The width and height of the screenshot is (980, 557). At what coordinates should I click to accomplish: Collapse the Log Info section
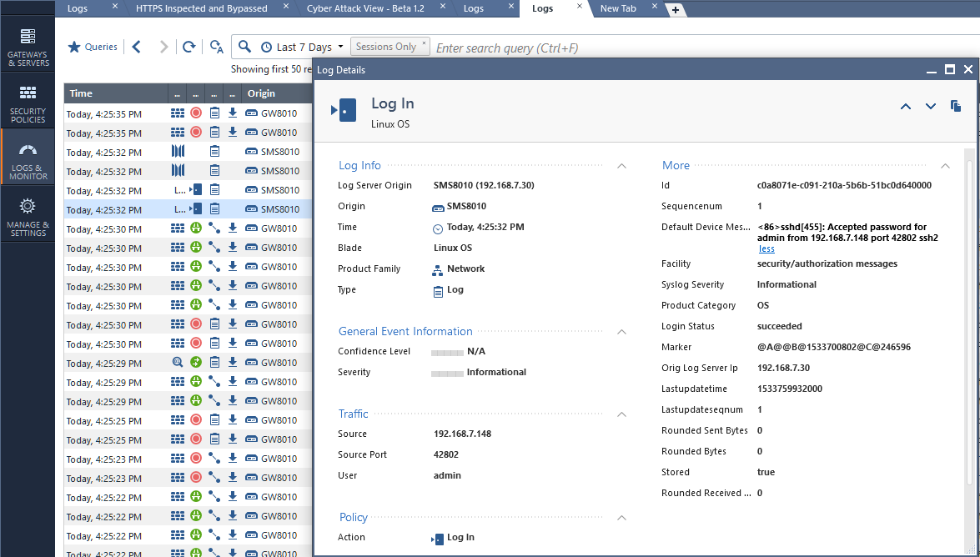click(x=621, y=166)
